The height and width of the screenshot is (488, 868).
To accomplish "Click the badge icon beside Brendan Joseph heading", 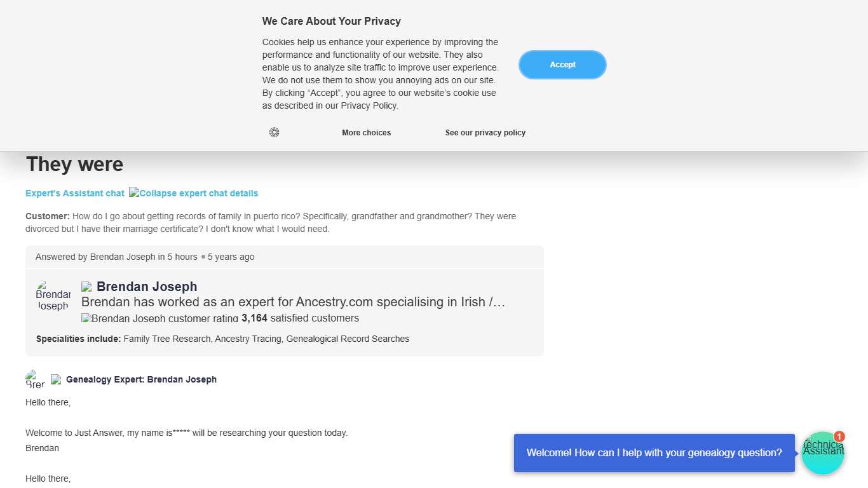I will tap(86, 287).
